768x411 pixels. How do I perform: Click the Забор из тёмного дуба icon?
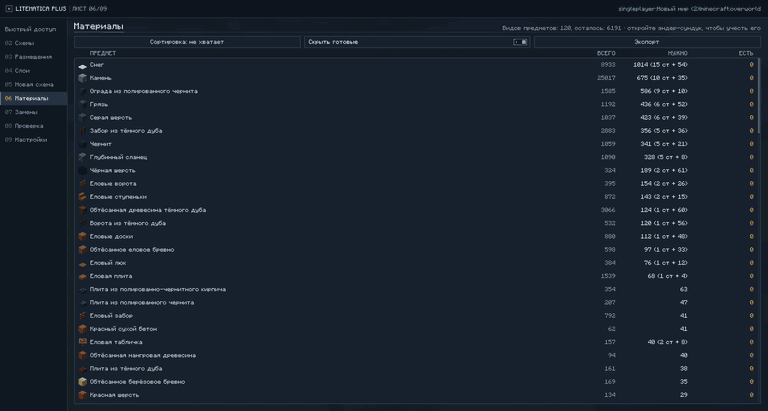pos(82,131)
